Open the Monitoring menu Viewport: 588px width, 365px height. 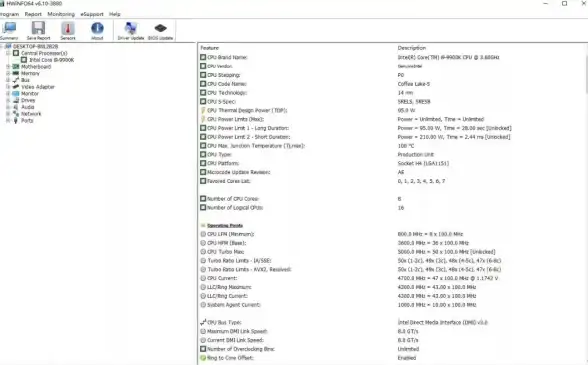tap(61, 14)
